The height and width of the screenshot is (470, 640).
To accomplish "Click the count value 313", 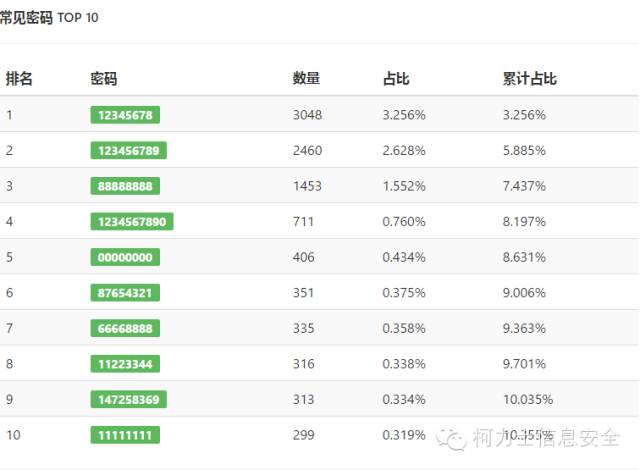I will pyautogui.click(x=303, y=399).
